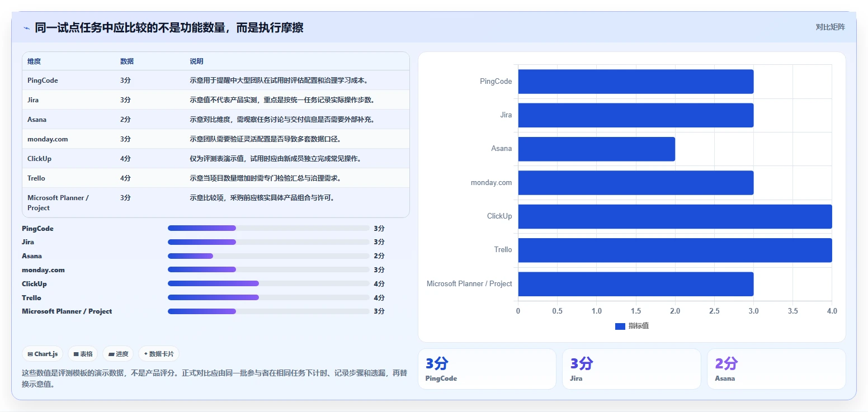Click the Trello bar in the chart

(675, 250)
